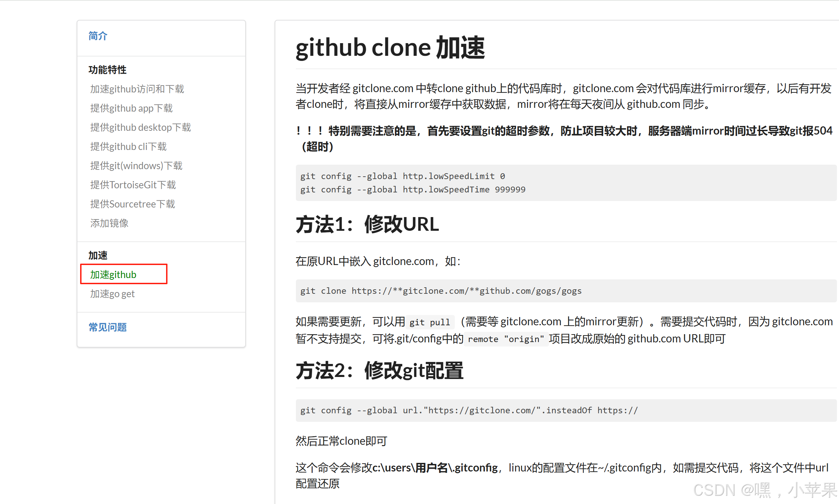Open 提供Sourcetree下载 sidebar item
Viewport: 839px width, 504px height.
click(x=133, y=204)
